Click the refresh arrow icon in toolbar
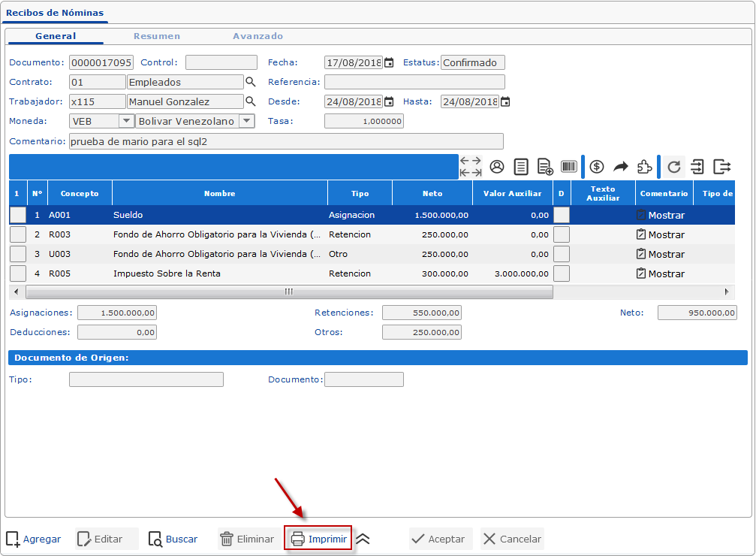The height and width of the screenshot is (556, 756). (674, 167)
